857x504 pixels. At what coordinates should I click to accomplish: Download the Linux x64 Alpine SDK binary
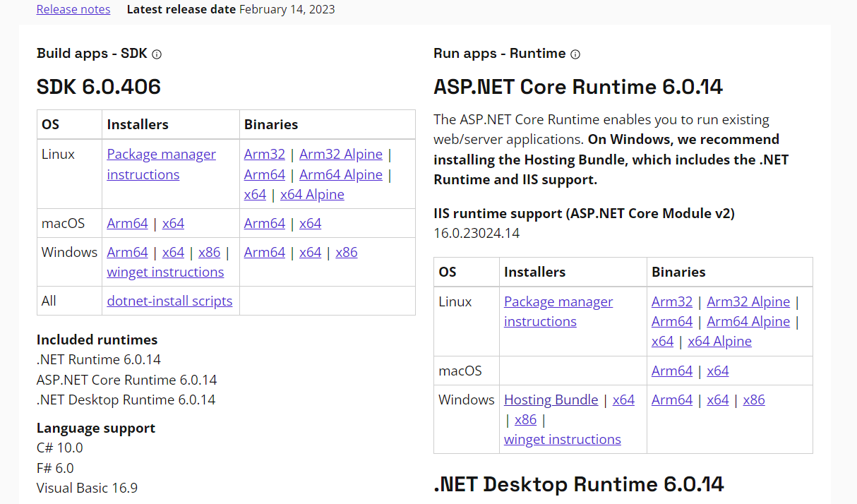pos(312,194)
